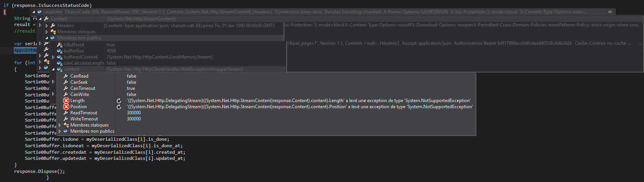
Task: Click the wrench icon for CanRead
Action: [x=66, y=76]
